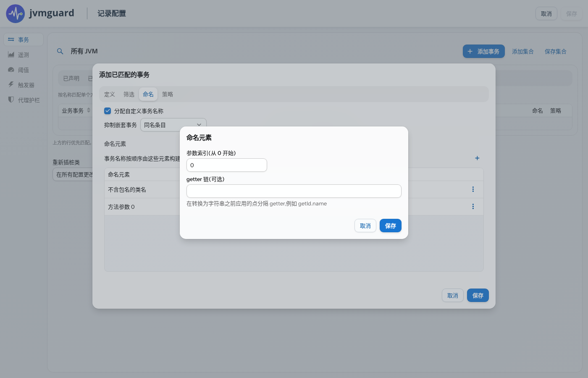588x378 pixels.
Task: Select the 命名 tab
Action: pyautogui.click(x=148, y=94)
